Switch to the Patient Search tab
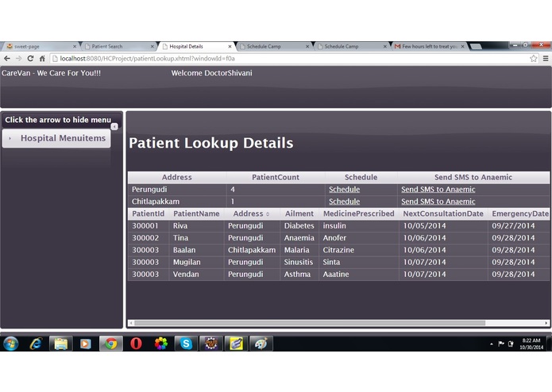The height and width of the screenshot is (392, 552). 118,46
